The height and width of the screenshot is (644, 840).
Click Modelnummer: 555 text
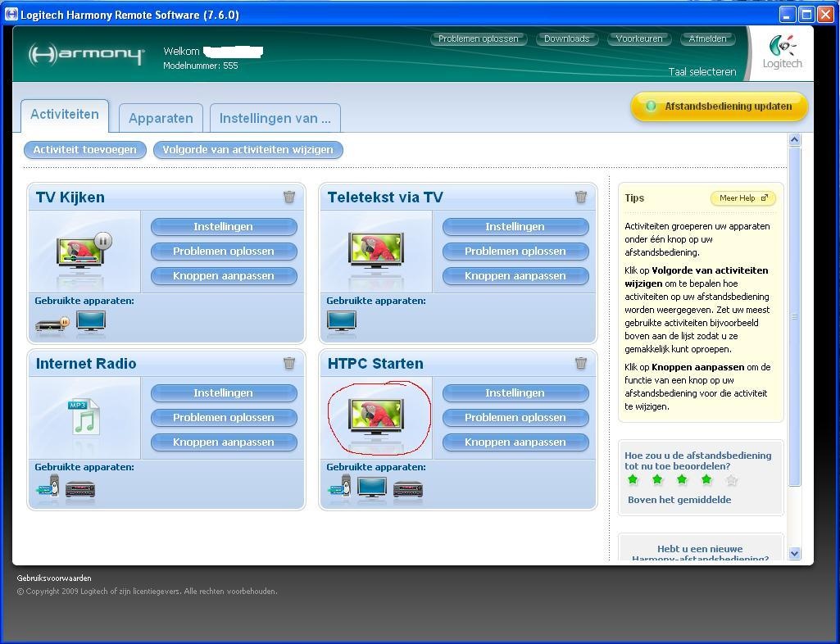click(x=200, y=66)
